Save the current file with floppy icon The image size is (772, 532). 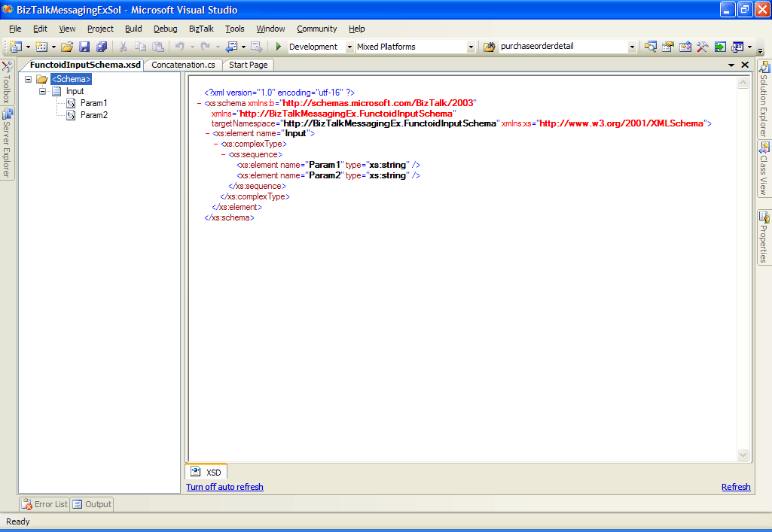pos(84,47)
